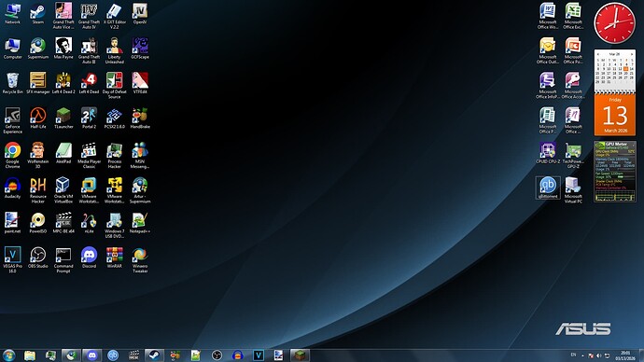The height and width of the screenshot is (362, 644).
Task: Select the AkelPad shortcut
Action: click(63, 153)
